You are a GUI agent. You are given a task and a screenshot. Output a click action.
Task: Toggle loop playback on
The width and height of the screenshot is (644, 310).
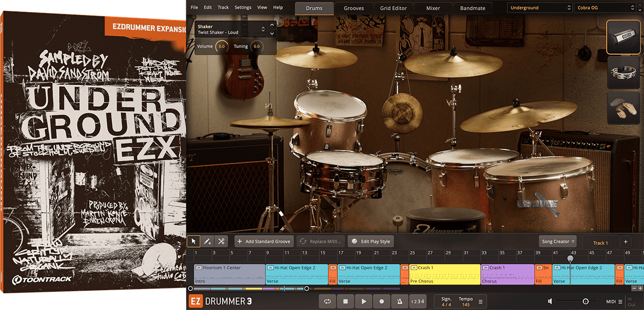[x=327, y=301]
